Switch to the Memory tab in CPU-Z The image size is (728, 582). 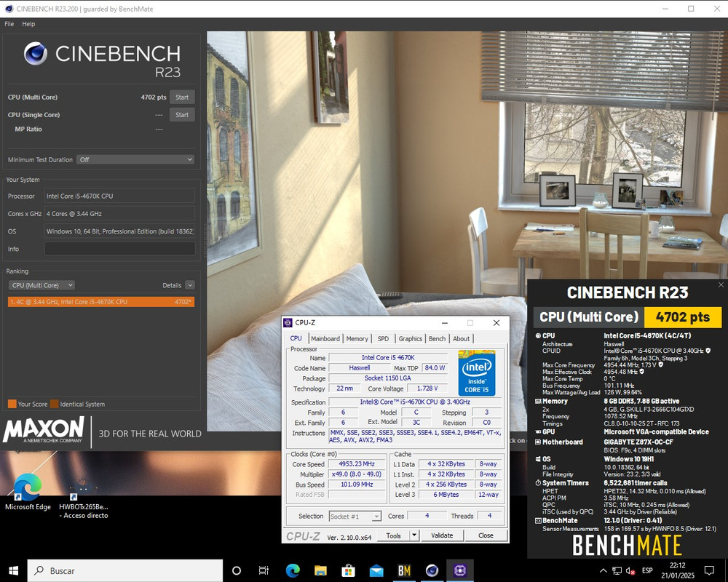357,339
